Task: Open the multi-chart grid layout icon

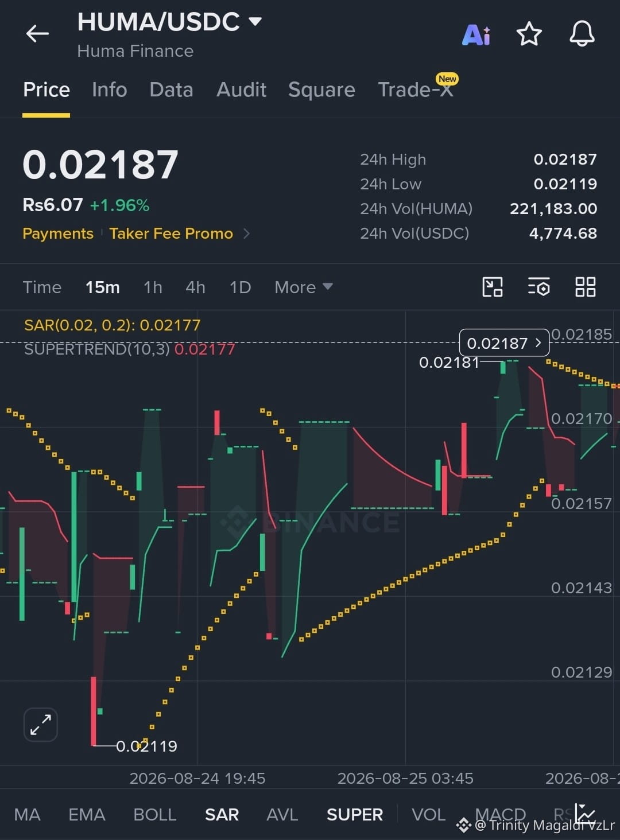Action: point(586,287)
